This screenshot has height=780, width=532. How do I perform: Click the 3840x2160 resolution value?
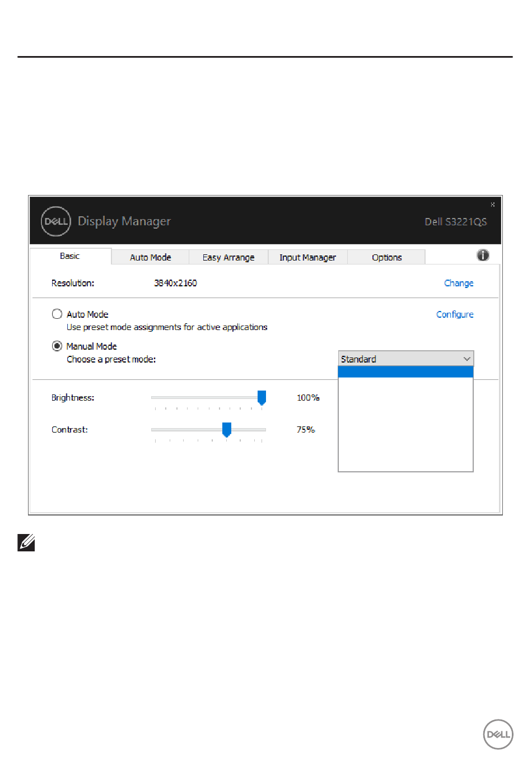coord(175,283)
